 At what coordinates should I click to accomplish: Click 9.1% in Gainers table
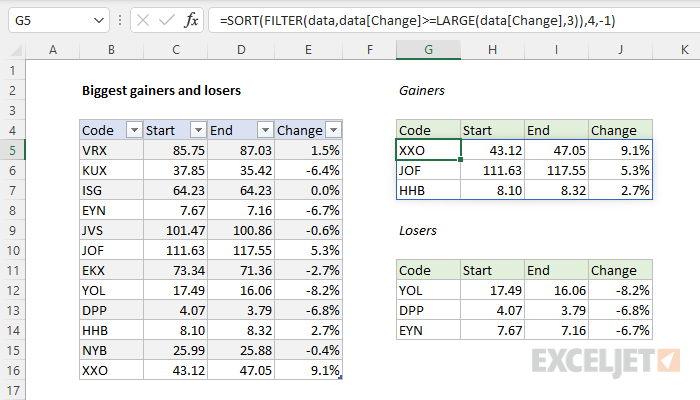click(621, 150)
